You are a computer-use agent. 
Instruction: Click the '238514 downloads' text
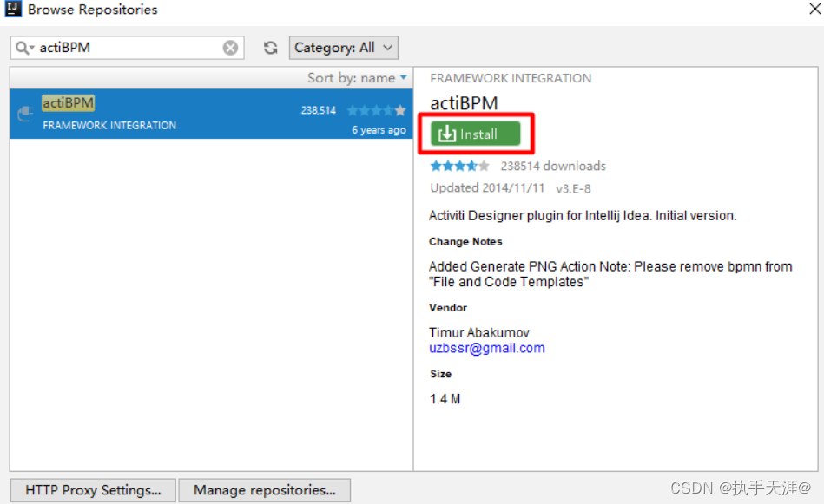coord(553,166)
